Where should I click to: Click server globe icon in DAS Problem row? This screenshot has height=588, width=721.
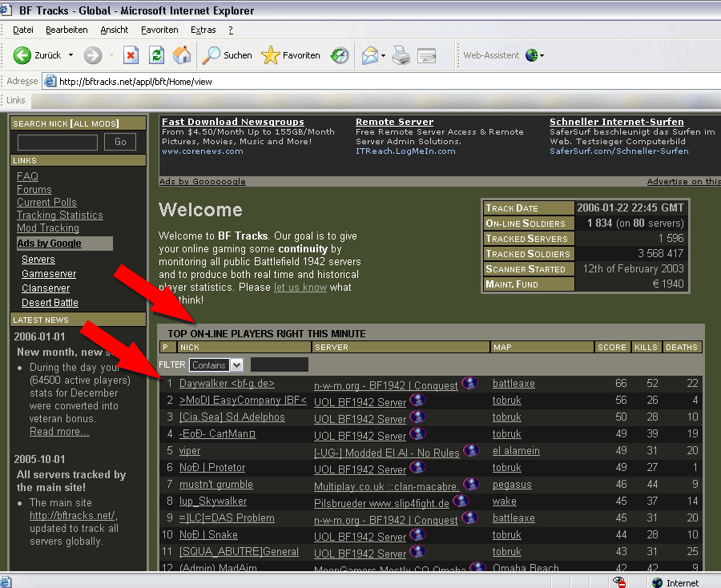tap(469, 518)
